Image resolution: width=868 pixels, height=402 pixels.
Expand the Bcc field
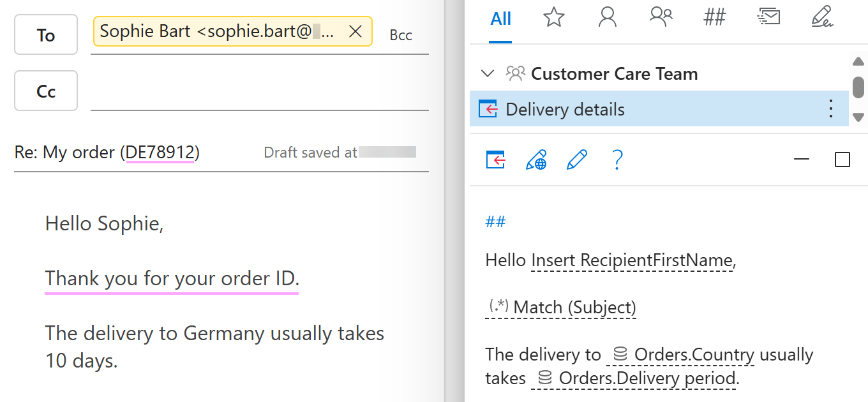tap(401, 35)
